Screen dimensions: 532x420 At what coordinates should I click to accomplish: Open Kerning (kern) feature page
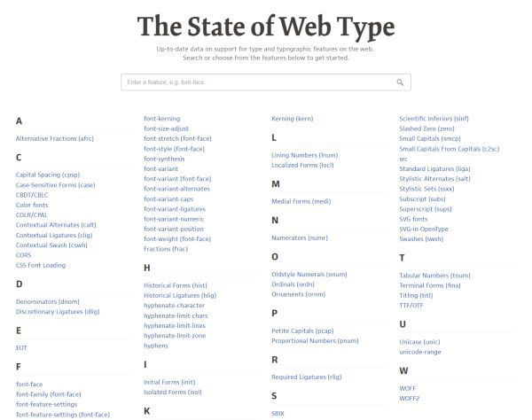coord(292,119)
